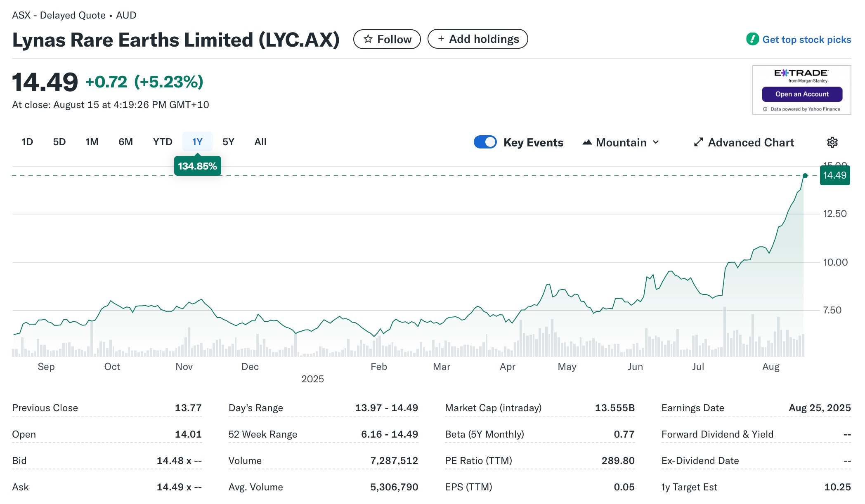Click the plus icon on Add holdings
Screen dimensions: 865x504
click(441, 39)
